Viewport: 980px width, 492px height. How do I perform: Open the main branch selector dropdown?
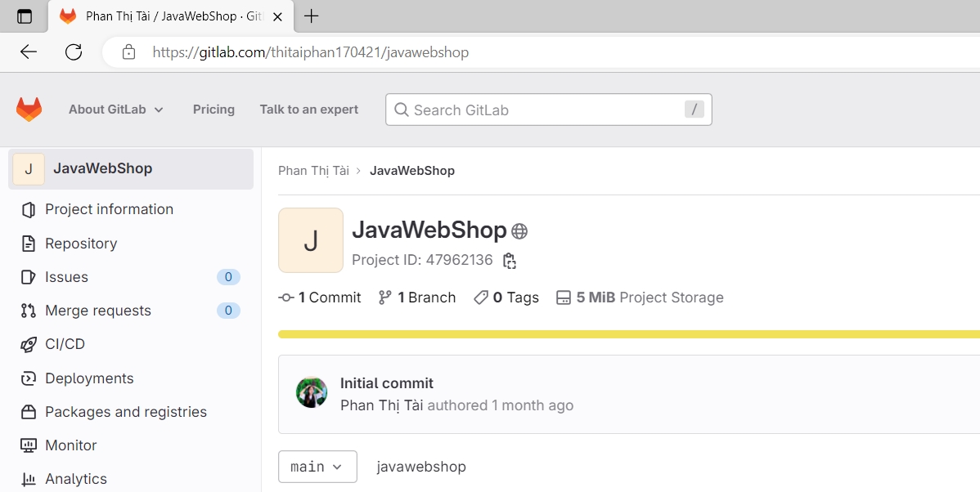point(317,467)
